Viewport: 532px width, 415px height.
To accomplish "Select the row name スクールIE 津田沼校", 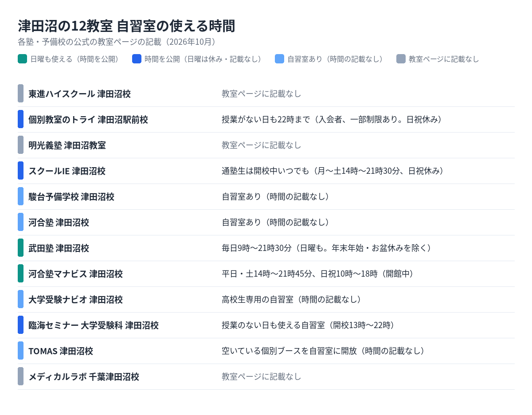I will pyautogui.click(x=67, y=171).
